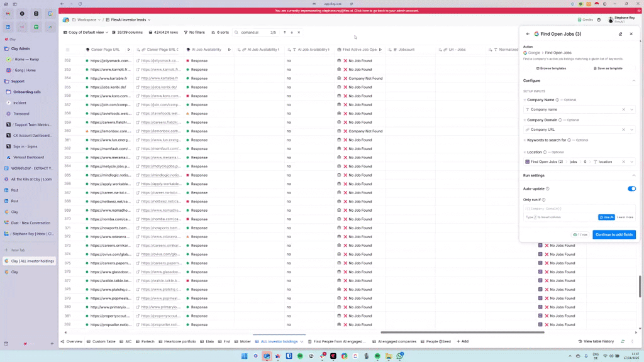This screenshot has width=644, height=362.
Task: Go back using the panel's back arrow
Action: 528,34
